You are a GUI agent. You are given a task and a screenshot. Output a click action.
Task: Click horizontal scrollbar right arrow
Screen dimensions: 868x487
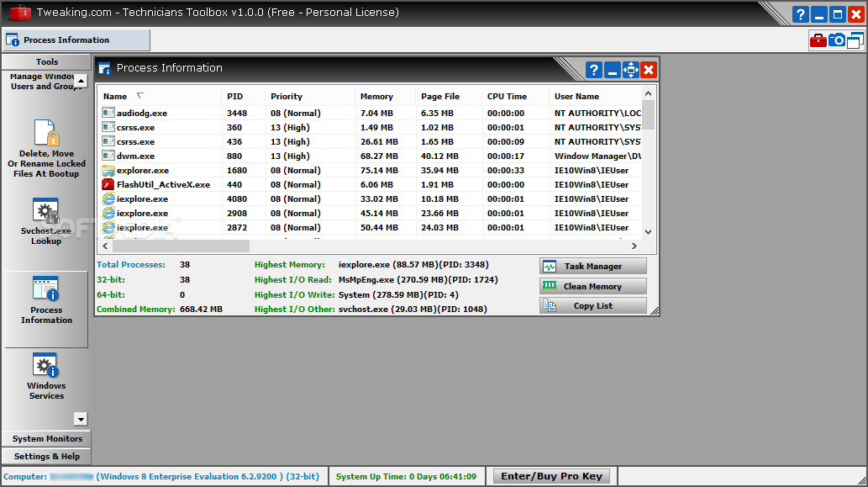pyautogui.click(x=634, y=246)
